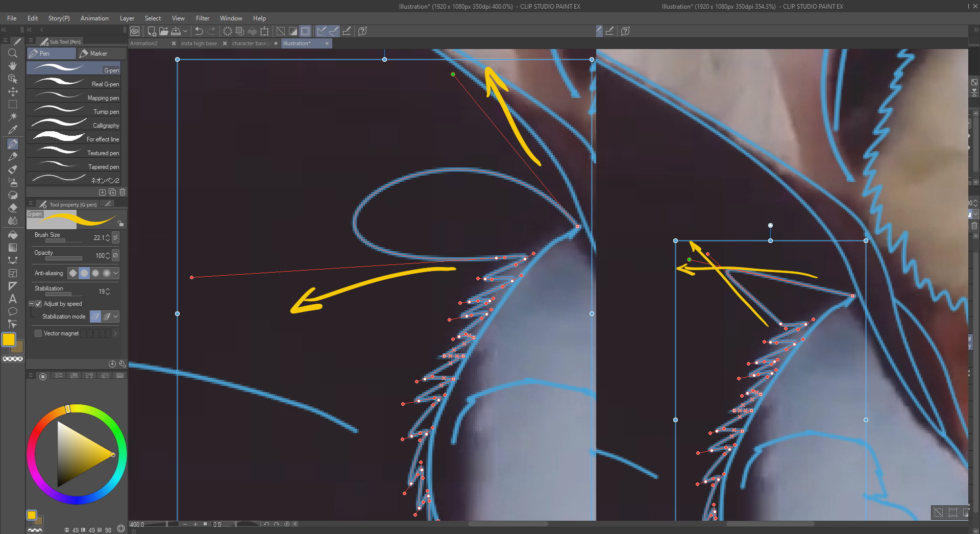Select the Frame border tool
Viewport: 980px width, 534px height.
pyautogui.click(x=13, y=273)
